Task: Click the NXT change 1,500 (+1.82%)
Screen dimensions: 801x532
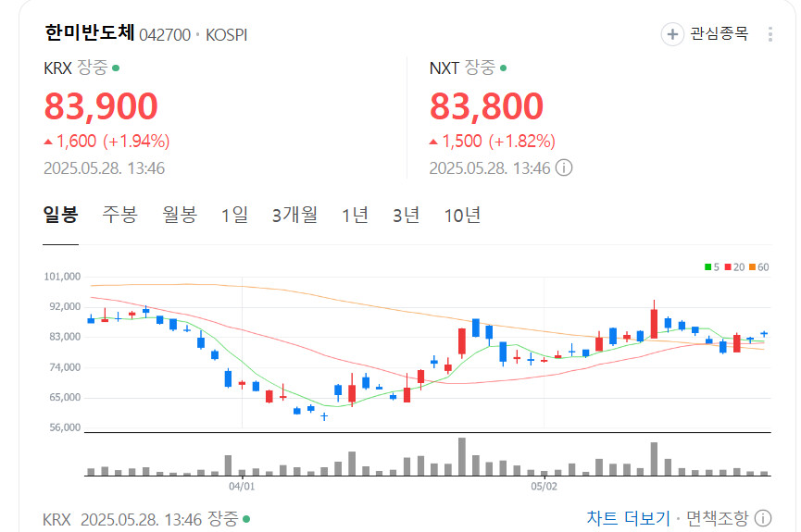Action: click(493, 141)
